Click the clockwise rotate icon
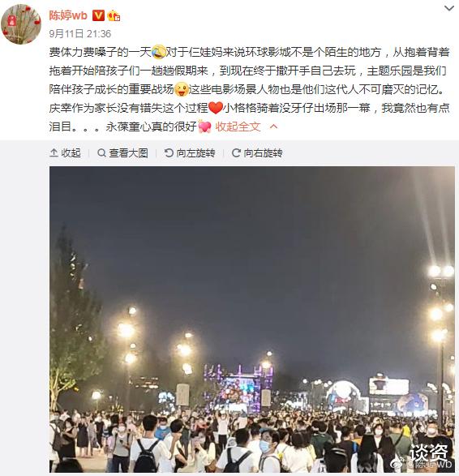The width and height of the screenshot is (459, 476). pos(236,153)
